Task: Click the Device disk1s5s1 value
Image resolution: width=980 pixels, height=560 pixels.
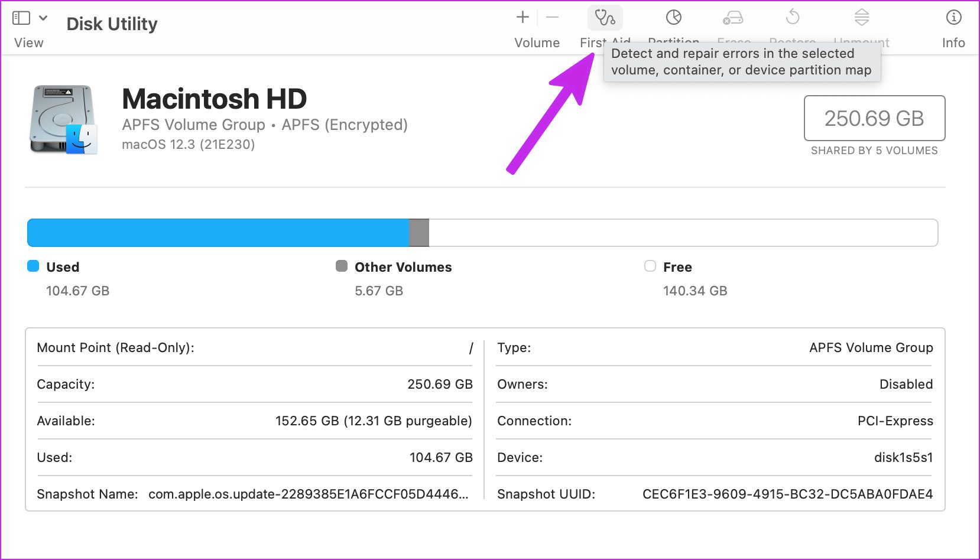Action: (904, 457)
